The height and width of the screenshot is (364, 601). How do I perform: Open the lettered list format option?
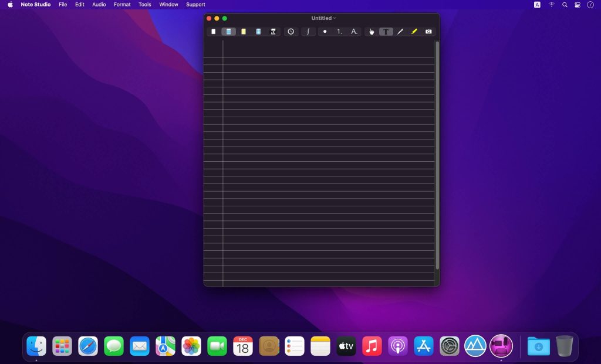point(354,32)
